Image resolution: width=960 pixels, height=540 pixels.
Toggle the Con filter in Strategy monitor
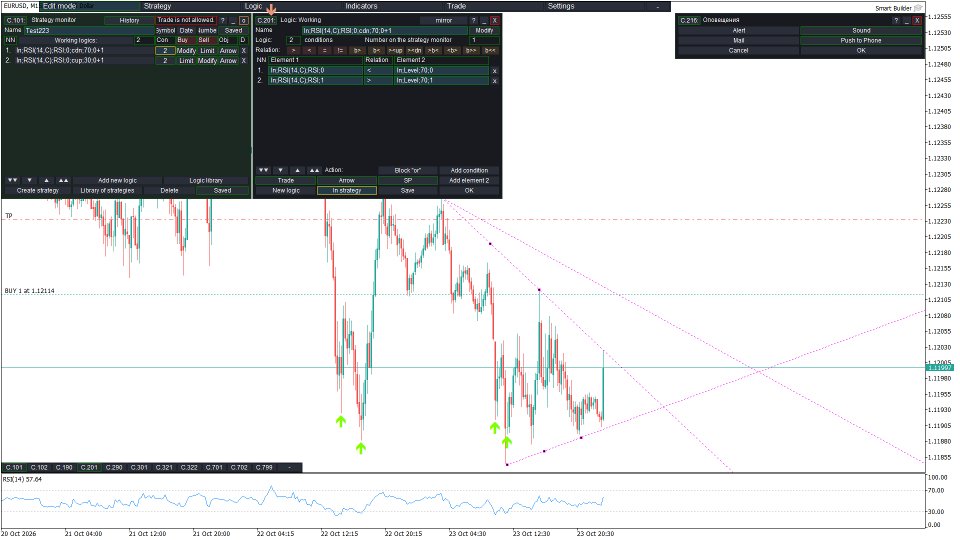[x=163, y=40]
